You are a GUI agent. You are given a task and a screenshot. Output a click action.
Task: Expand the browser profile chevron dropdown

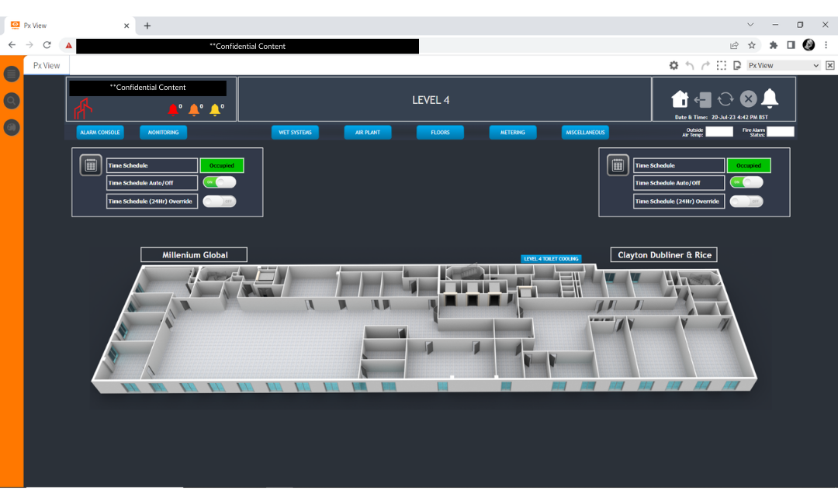pos(750,25)
